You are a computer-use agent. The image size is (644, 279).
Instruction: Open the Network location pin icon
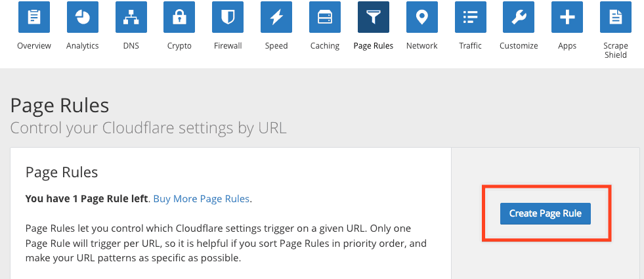tap(422, 17)
